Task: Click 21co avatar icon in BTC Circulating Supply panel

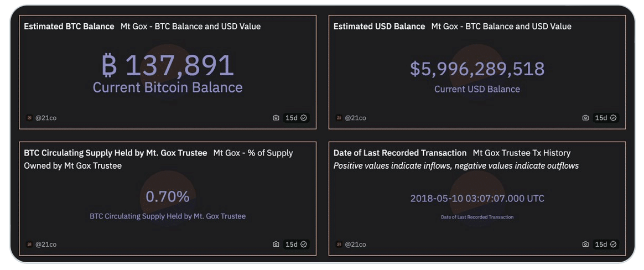Action: point(29,244)
